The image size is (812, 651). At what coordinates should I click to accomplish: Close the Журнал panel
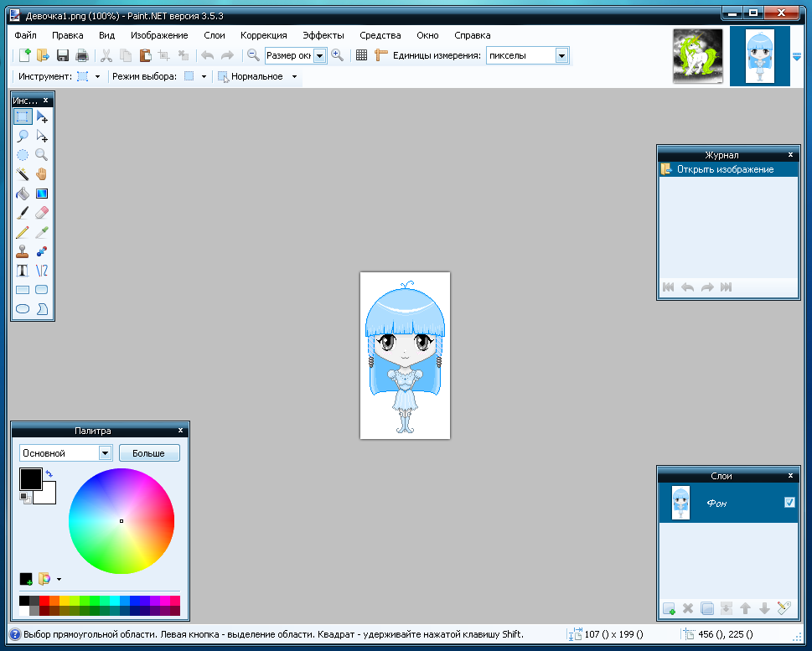(x=790, y=155)
